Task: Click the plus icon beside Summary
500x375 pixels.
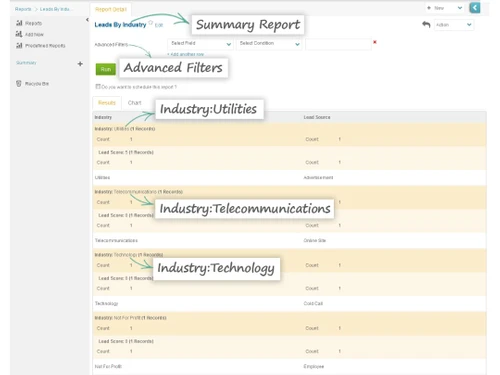Action: [x=80, y=64]
